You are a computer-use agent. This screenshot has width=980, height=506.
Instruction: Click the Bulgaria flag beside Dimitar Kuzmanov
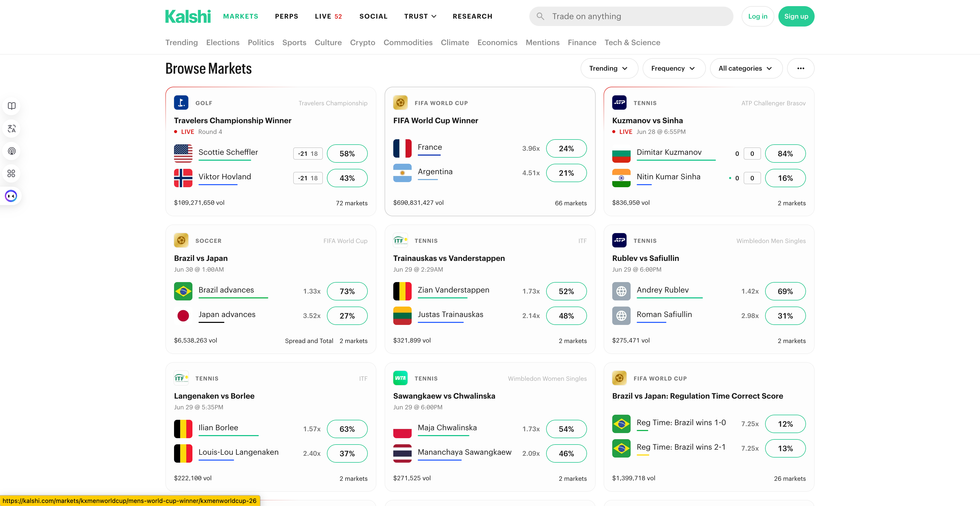(x=621, y=154)
